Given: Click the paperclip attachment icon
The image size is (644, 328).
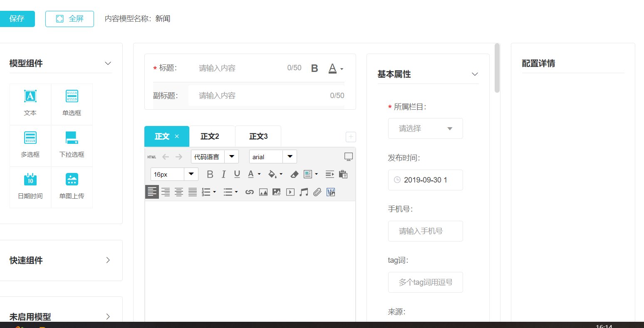Looking at the screenshot, I should click(x=317, y=192).
